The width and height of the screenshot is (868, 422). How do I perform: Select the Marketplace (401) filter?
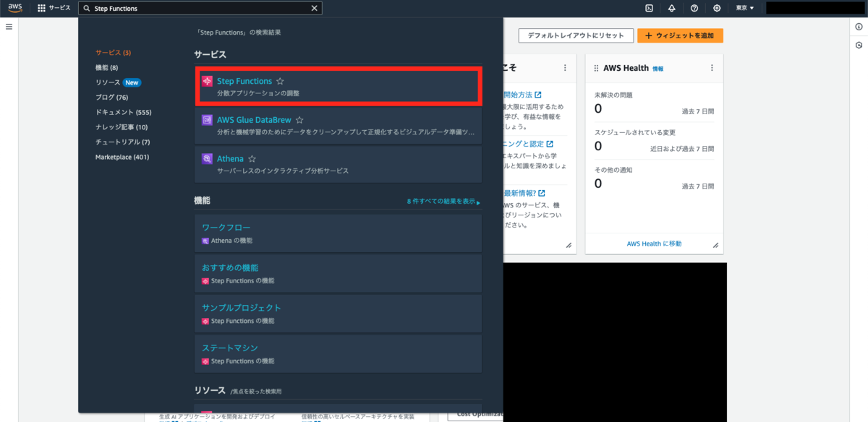(x=122, y=157)
